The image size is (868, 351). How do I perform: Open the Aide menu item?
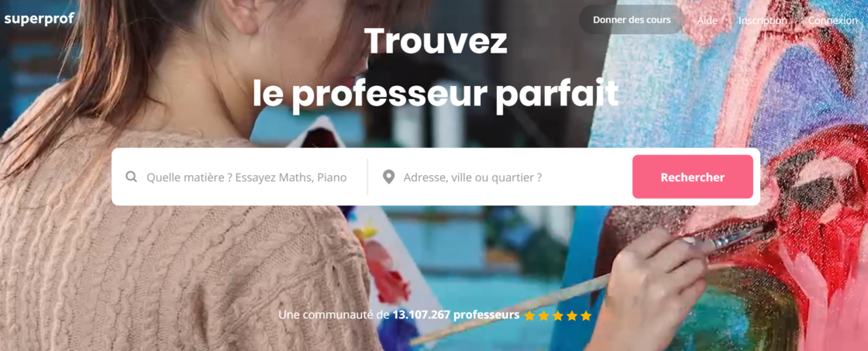point(707,20)
